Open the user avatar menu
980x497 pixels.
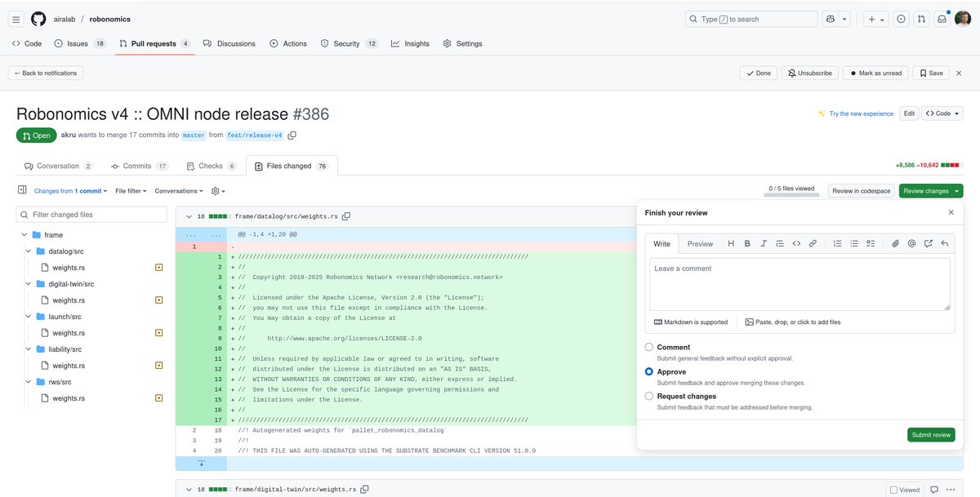(963, 19)
